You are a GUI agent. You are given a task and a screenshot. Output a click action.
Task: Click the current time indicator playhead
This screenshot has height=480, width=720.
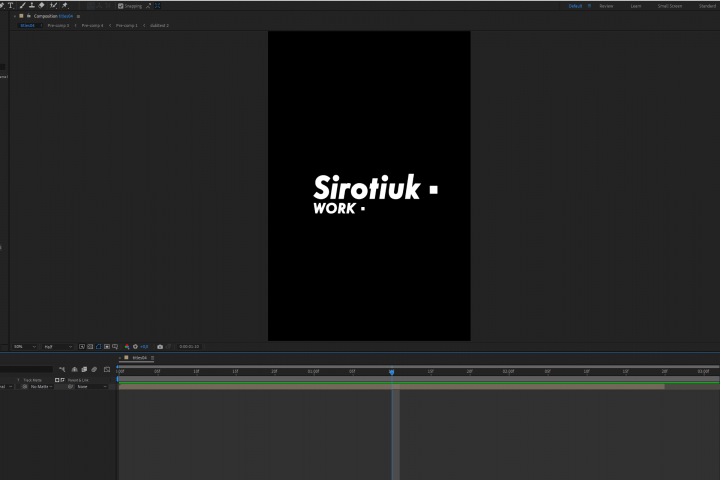pos(392,372)
